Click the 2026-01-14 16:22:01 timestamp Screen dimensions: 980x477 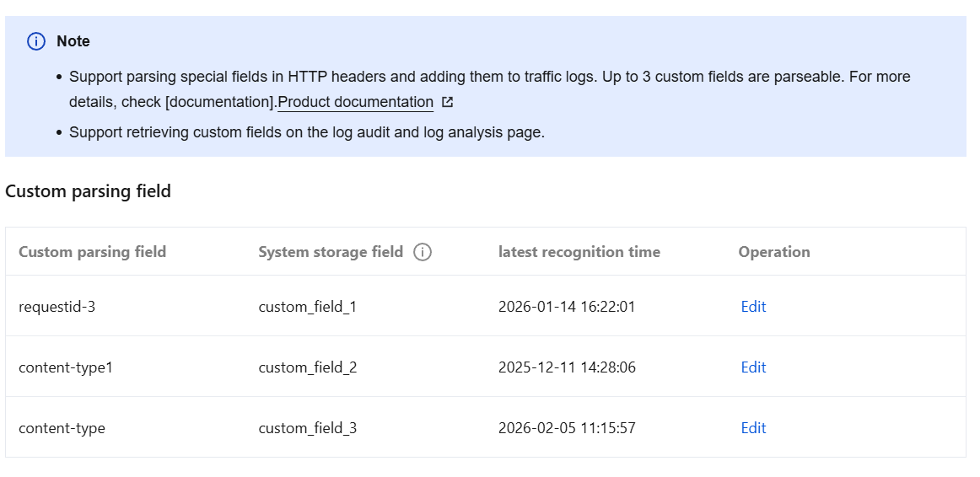pyautogui.click(x=567, y=307)
